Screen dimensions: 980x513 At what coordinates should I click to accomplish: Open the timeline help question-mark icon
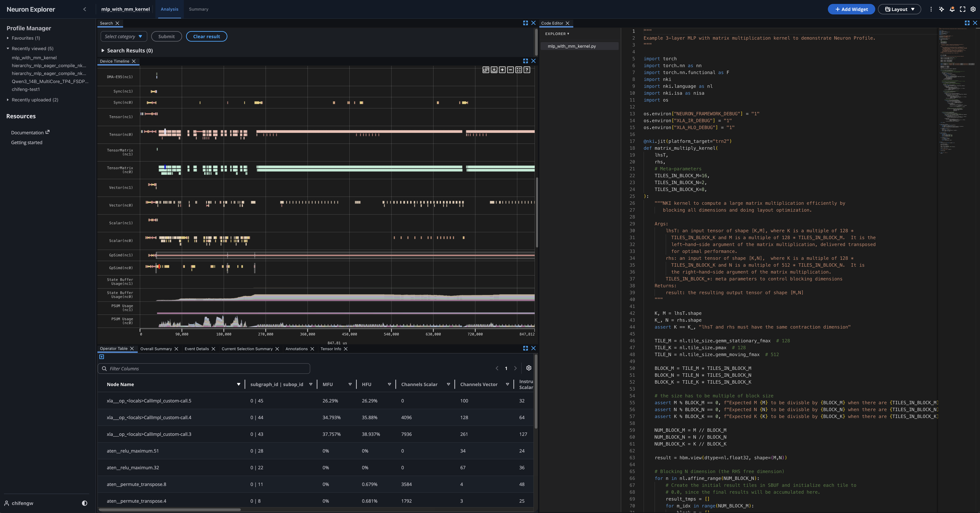tap(527, 70)
